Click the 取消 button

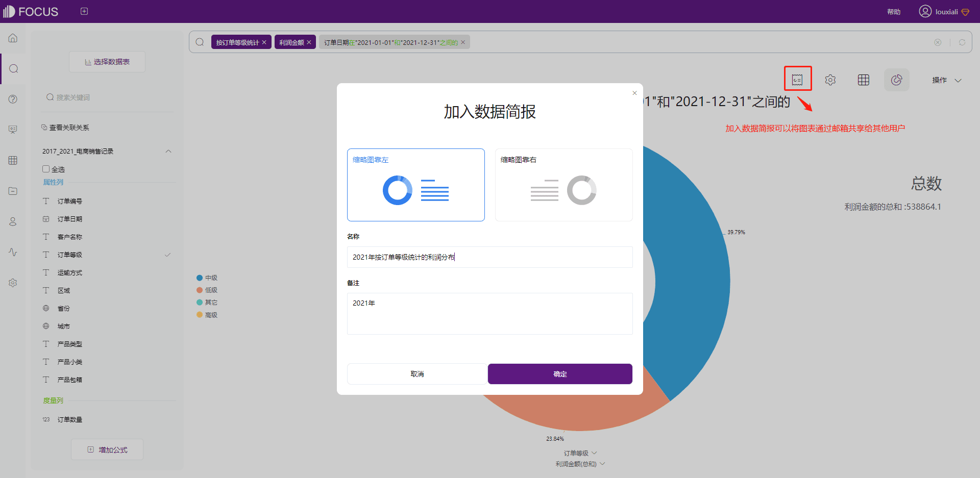pos(417,374)
